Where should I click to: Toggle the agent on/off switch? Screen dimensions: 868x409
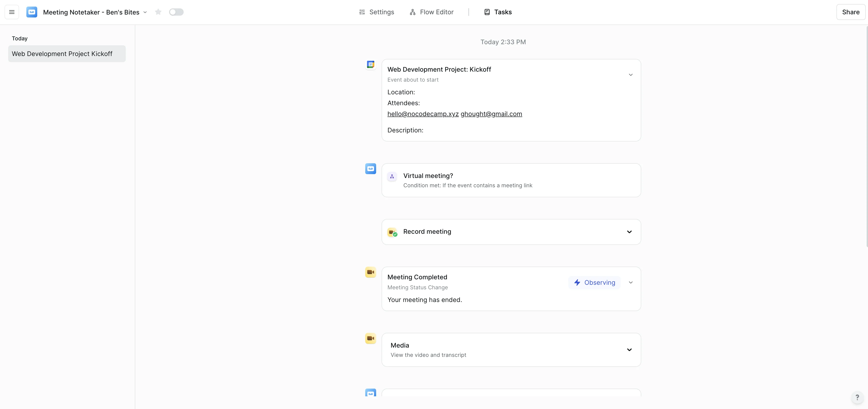click(x=176, y=12)
